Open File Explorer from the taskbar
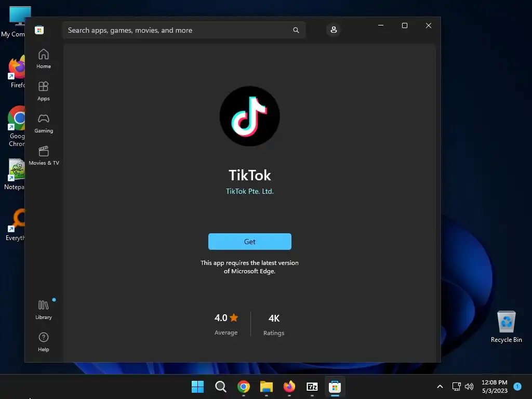Viewport: 532px width, 399px height. click(267, 387)
